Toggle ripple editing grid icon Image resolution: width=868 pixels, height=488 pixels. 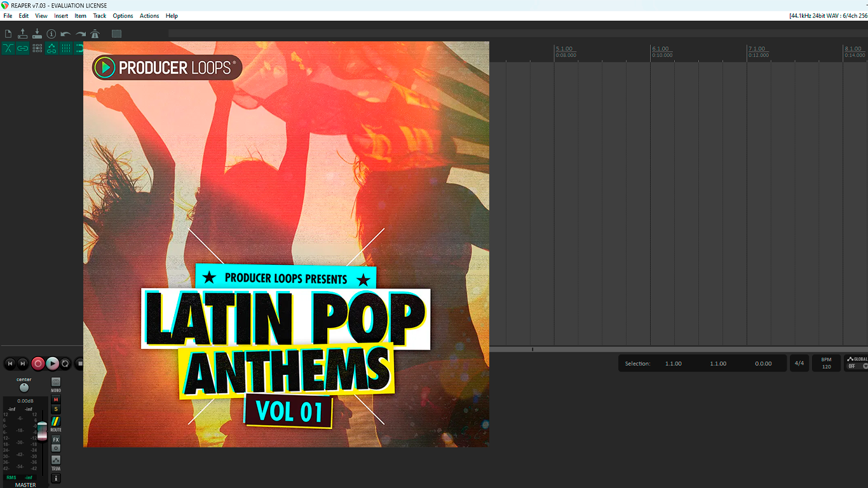point(37,48)
